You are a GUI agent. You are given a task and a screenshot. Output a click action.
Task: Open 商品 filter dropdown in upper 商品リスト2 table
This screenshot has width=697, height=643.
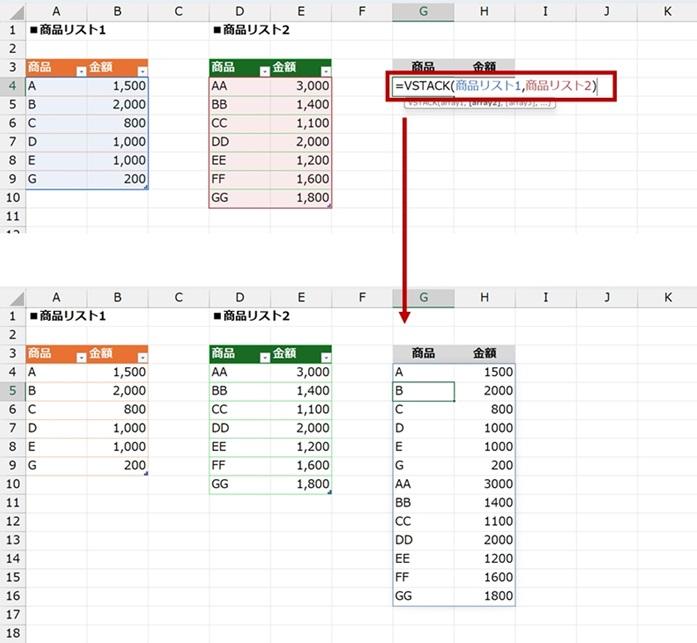tap(264, 71)
